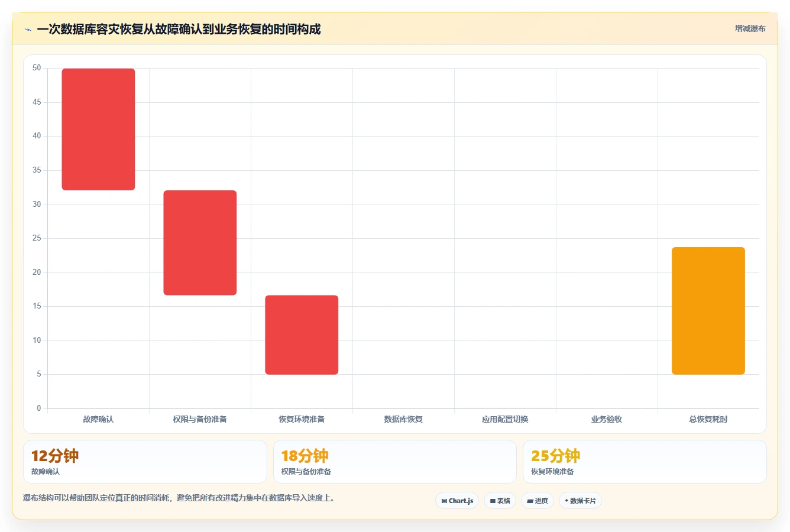Click the 数据库恢复 axis label
The height and width of the screenshot is (532, 790).
pyautogui.click(x=403, y=419)
